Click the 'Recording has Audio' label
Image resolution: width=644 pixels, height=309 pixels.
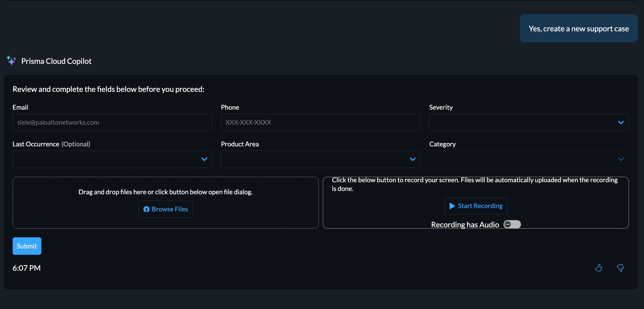(465, 225)
